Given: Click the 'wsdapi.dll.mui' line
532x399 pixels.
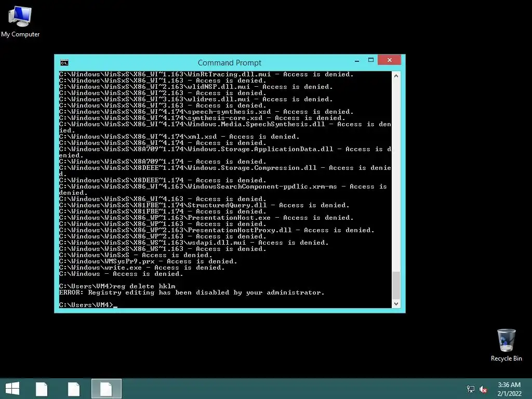Looking at the screenshot, I should [194, 243].
